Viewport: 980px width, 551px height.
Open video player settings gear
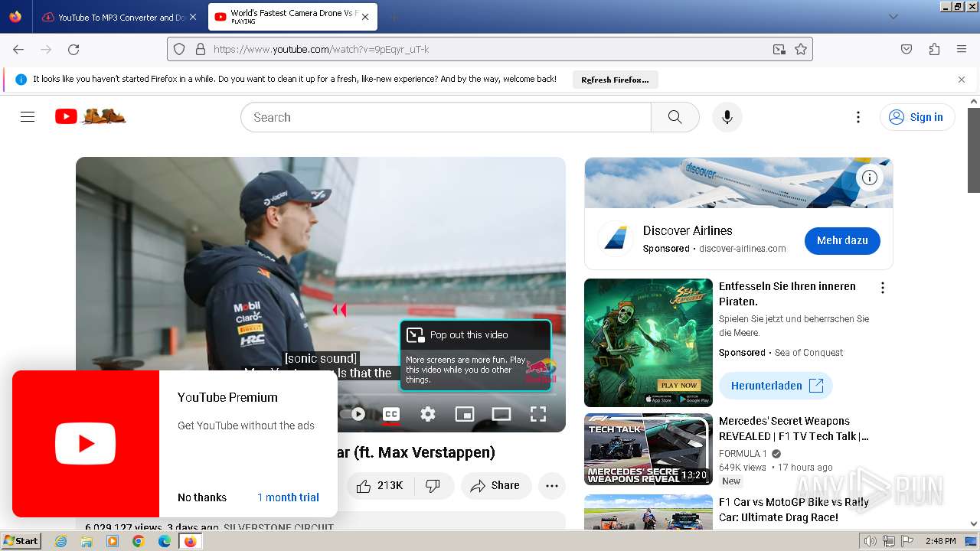click(428, 414)
